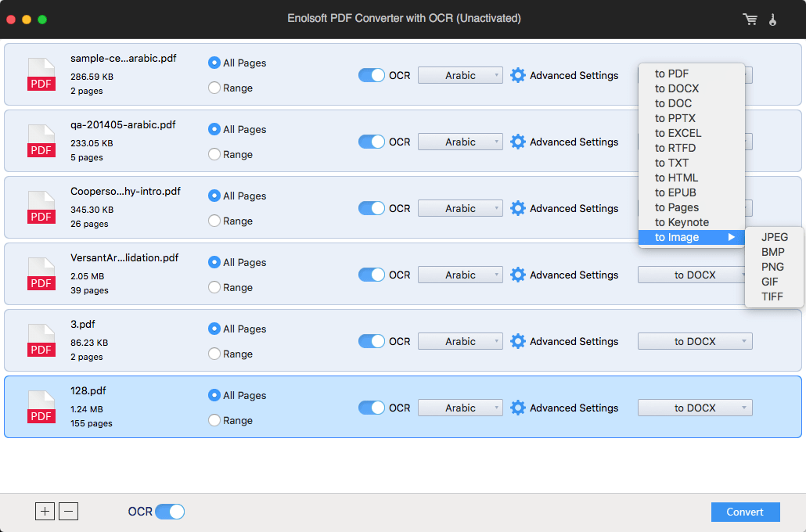Viewport: 806px width, 532px height.
Task: Choose 'to Image' submenu entry
Action: (x=692, y=238)
